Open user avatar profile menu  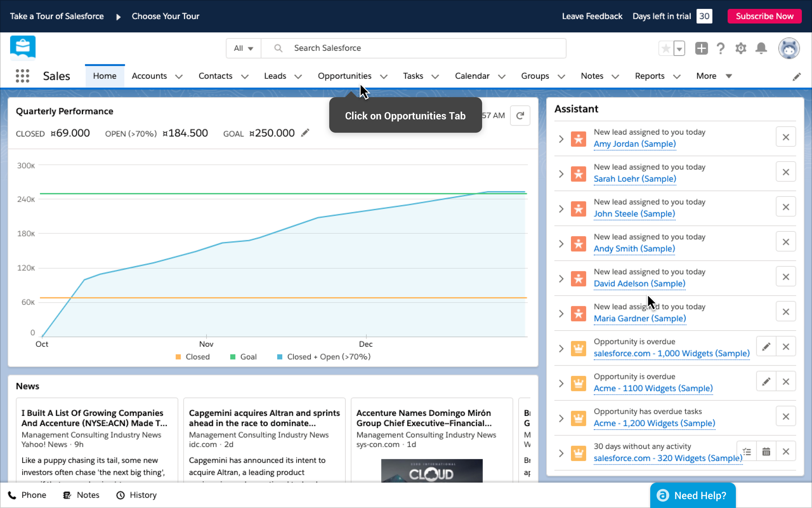[789, 48]
